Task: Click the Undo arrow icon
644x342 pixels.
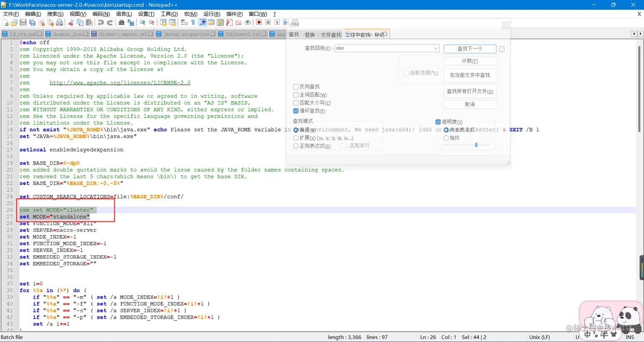Action: (101, 22)
